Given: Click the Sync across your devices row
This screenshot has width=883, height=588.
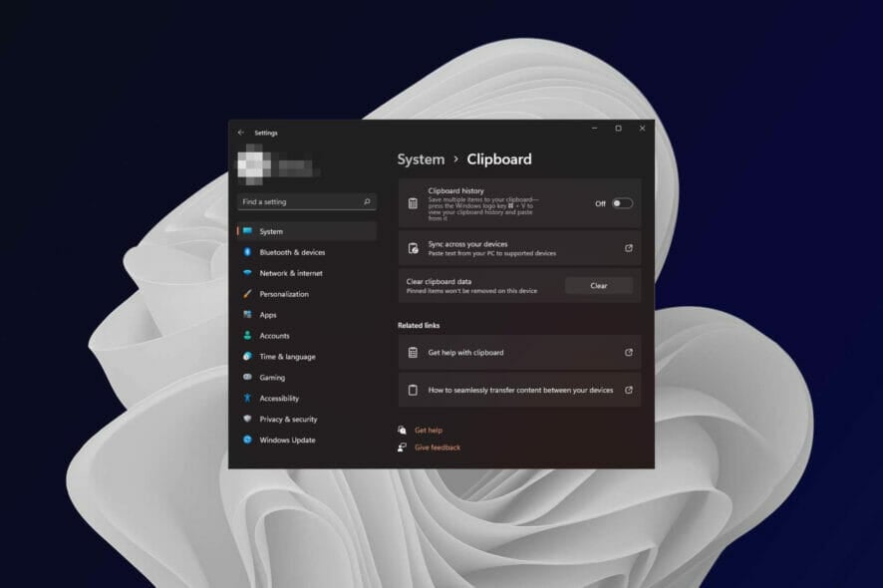Looking at the screenshot, I should [x=519, y=248].
